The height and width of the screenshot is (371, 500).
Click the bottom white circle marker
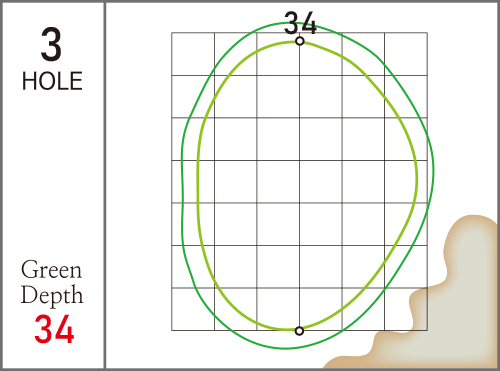tap(299, 331)
